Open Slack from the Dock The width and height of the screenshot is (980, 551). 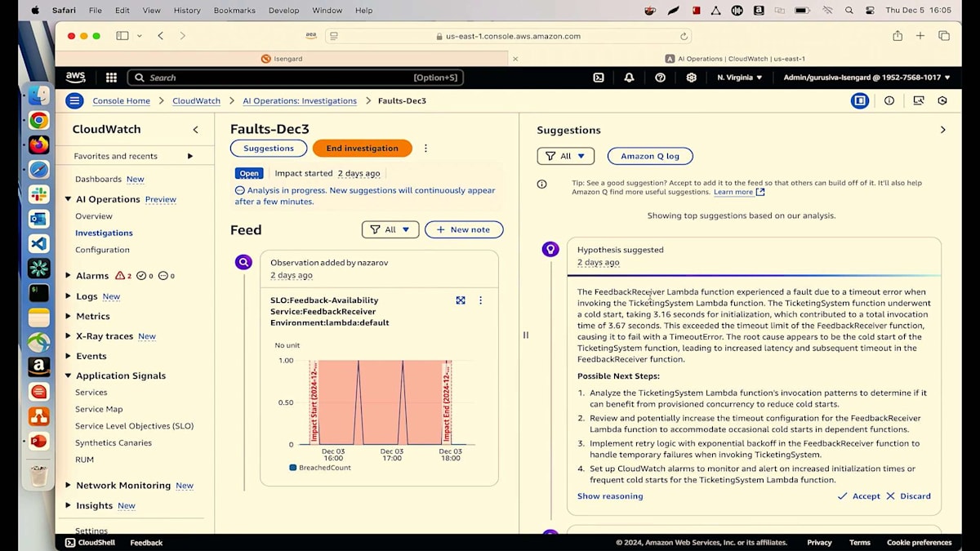pyautogui.click(x=38, y=194)
